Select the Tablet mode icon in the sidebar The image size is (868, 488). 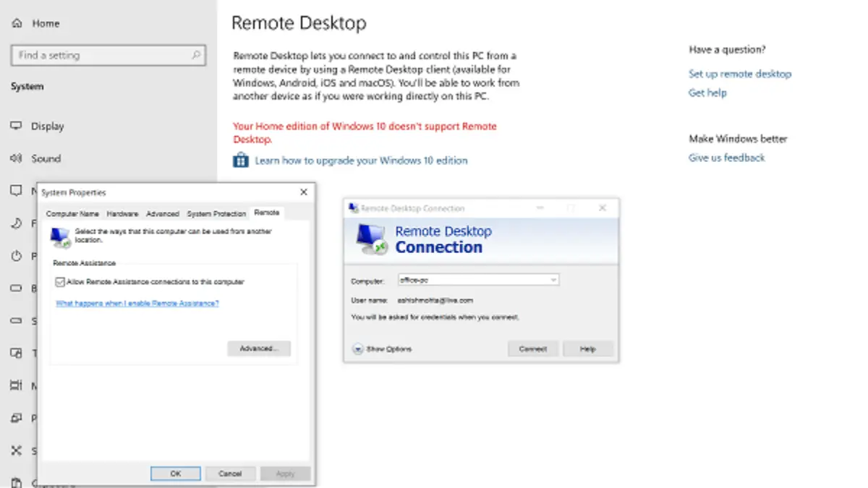coord(17,354)
